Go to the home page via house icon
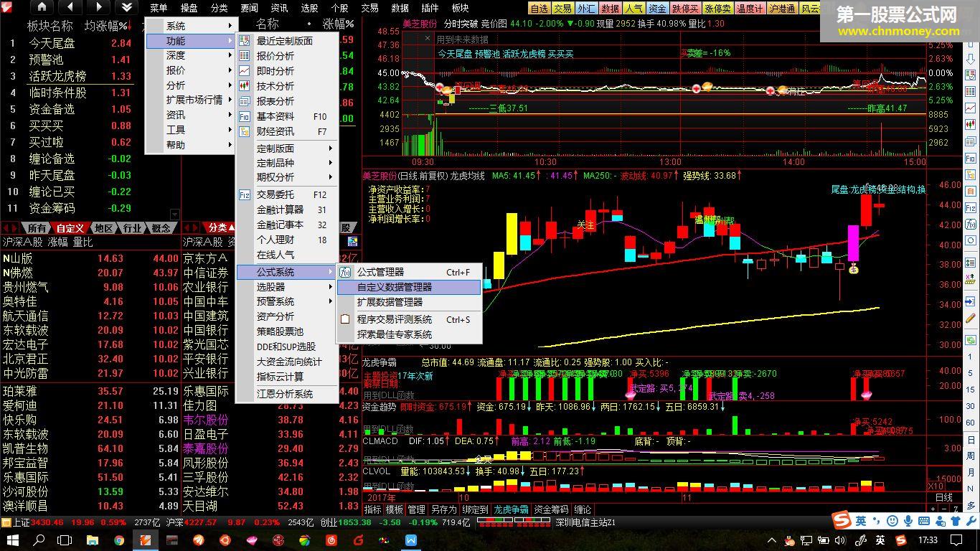Screen dimensions: 980x551 (41, 7)
